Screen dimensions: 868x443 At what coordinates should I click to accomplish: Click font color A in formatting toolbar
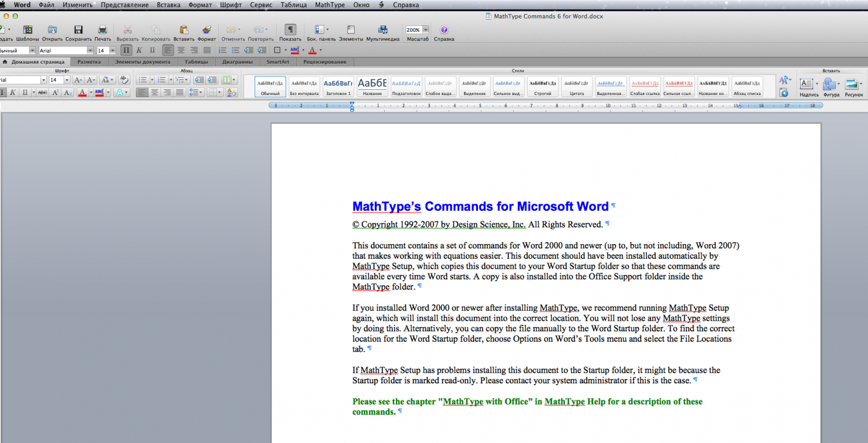(x=312, y=50)
